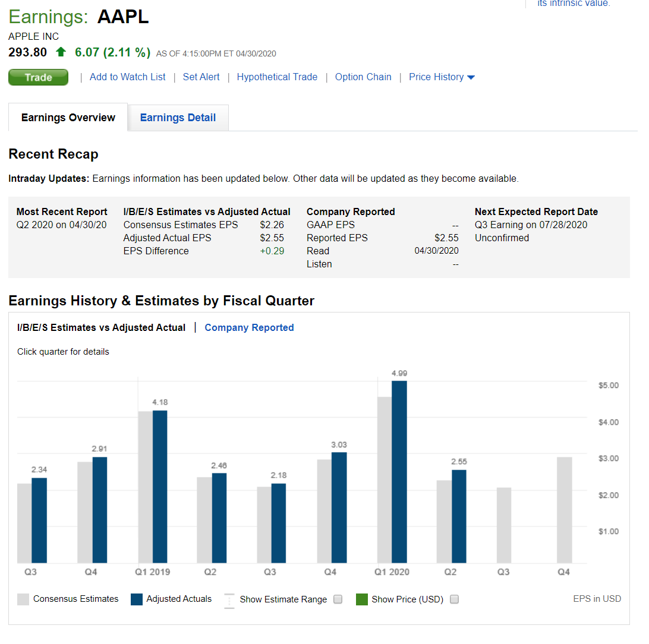Click the 4.99 adjusted actual bar
649x644 pixels.
pyautogui.click(x=399, y=472)
